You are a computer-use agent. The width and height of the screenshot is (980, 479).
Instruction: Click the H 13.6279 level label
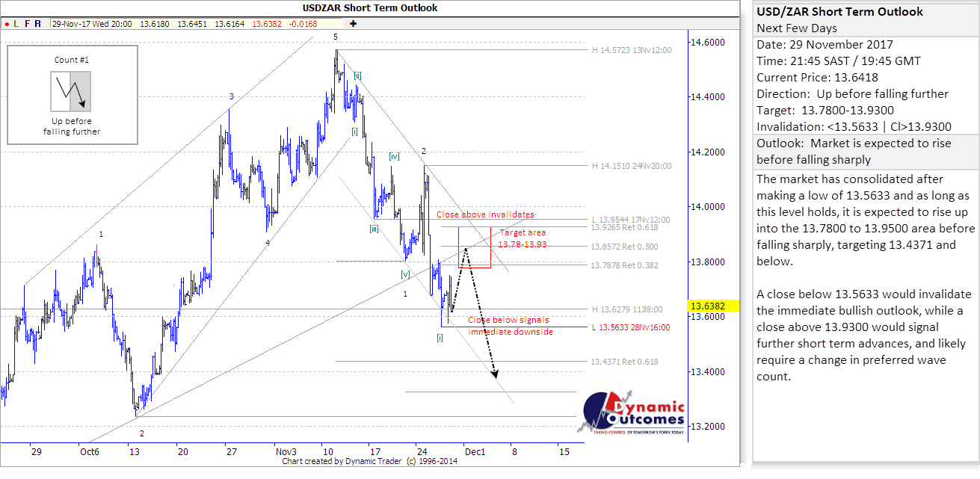tap(626, 309)
